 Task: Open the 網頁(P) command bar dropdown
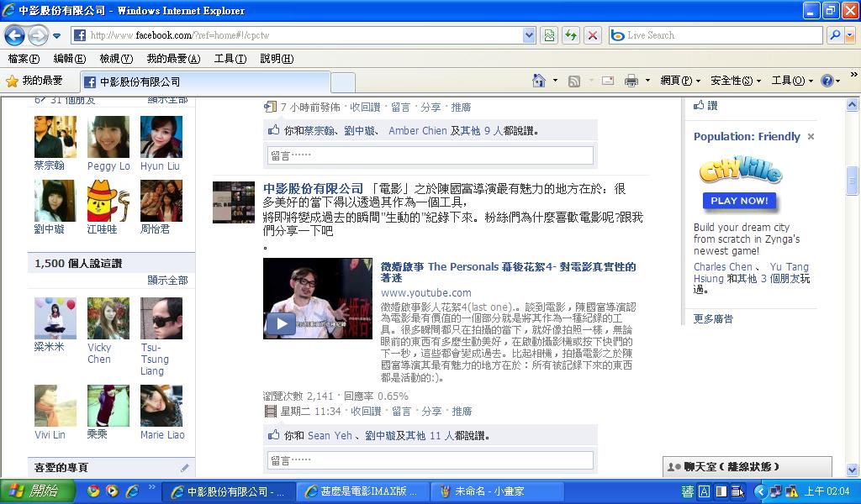680,81
